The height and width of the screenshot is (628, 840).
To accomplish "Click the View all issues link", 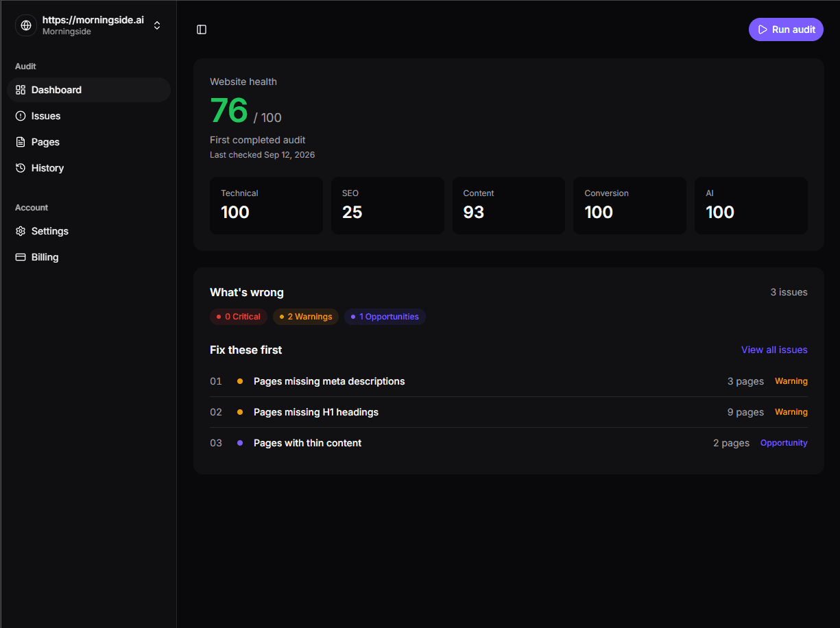I will tap(774, 350).
